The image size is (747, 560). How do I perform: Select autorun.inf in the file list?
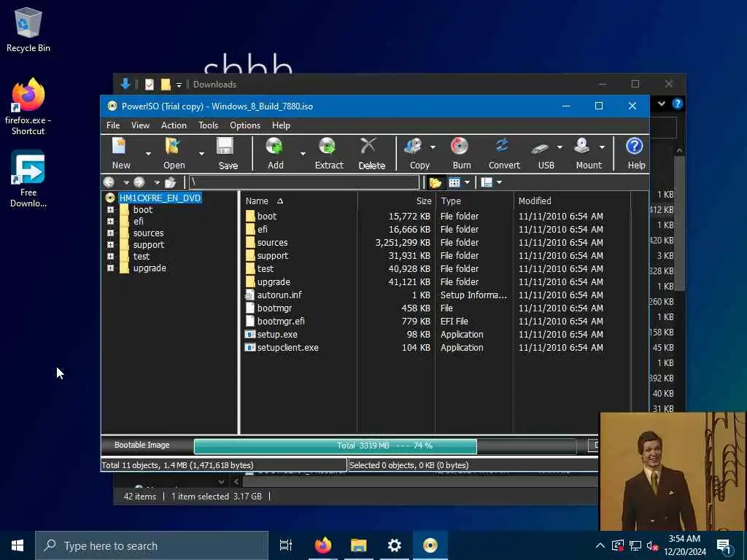click(x=279, y=295)
